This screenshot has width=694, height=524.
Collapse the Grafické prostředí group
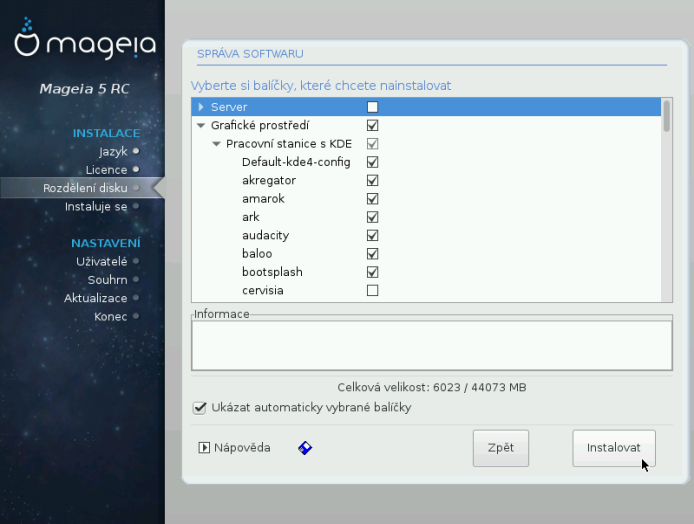(201, 126)
